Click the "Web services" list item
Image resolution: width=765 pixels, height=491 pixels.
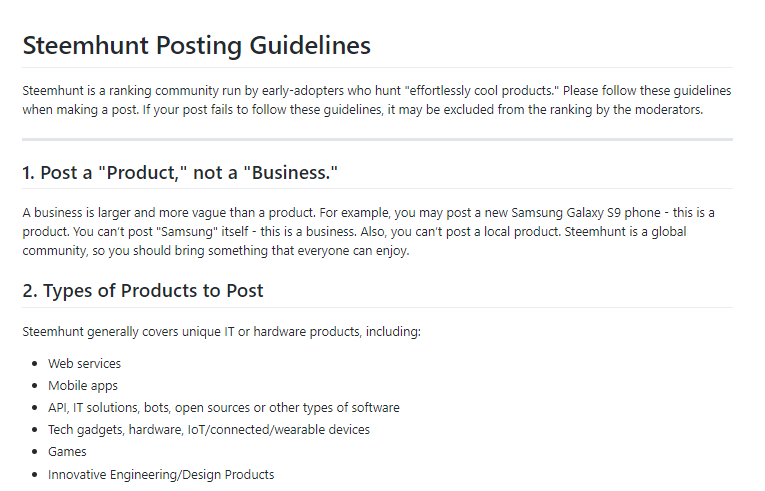point(84,363)
